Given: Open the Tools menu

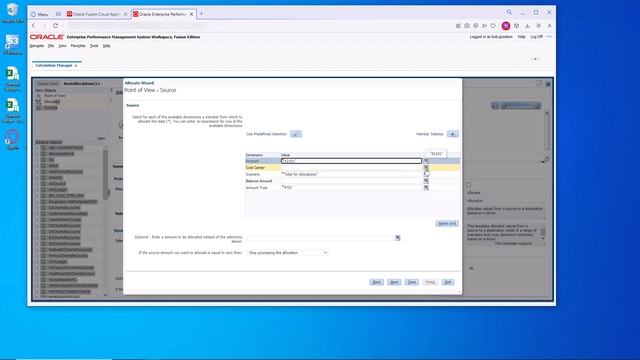Looking at the screenshot, I should [94, 46].
